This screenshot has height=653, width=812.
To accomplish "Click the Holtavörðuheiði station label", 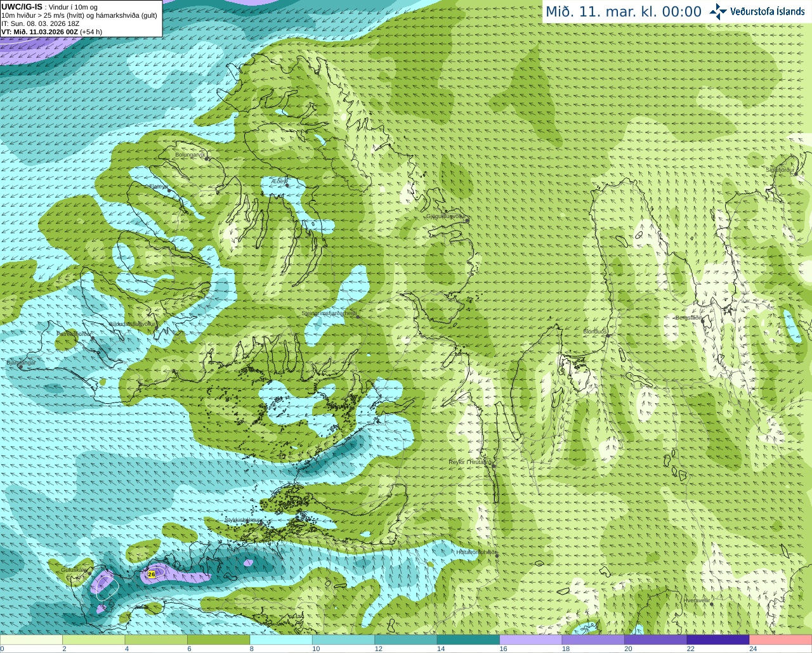I will pos(476,552).
